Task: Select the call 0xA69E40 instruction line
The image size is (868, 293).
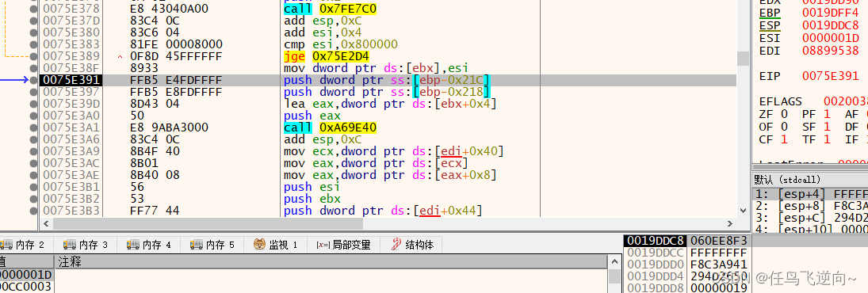Action: click(388, 127)
